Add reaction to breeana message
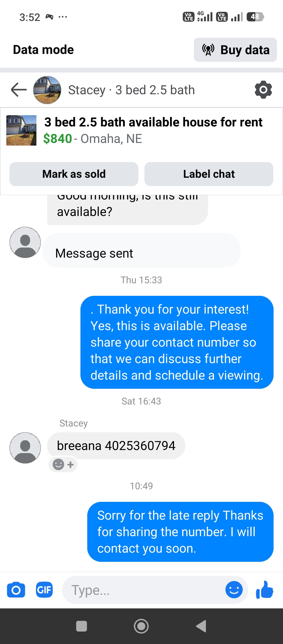This screenshot has width=283, height=644. click(63, 465)
